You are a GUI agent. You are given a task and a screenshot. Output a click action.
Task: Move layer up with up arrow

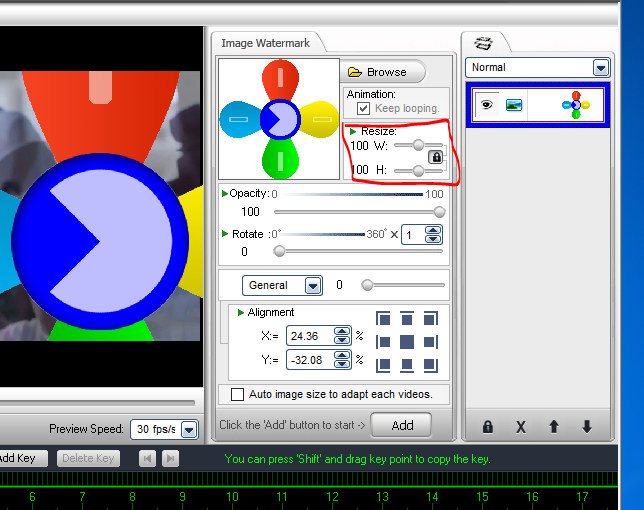pyautogui.click(x=554, y=427)
